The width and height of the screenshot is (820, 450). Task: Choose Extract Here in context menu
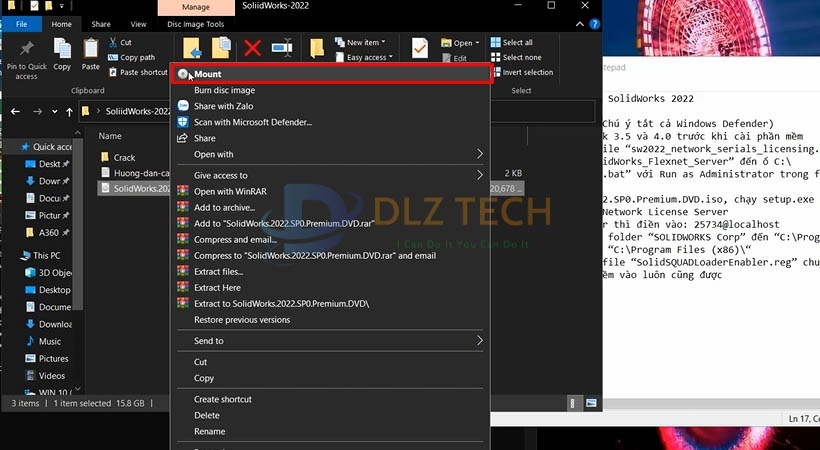(218, 287)
